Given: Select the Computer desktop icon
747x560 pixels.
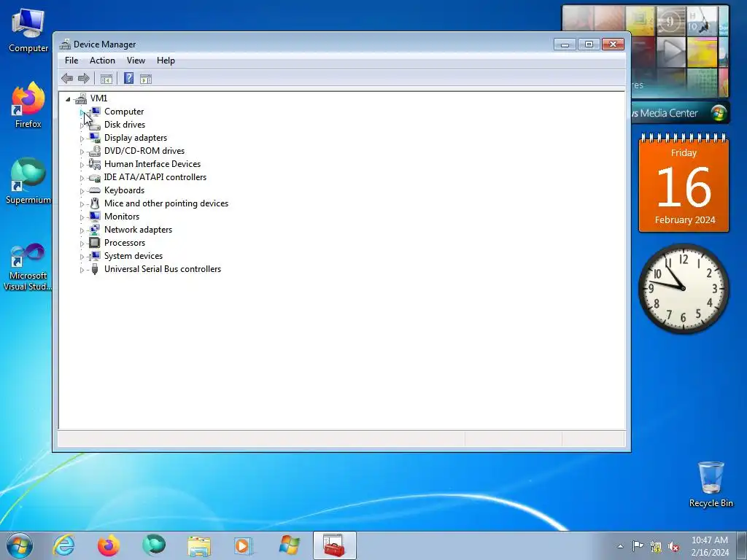Looking at the screenshot, I should [28, 29].
